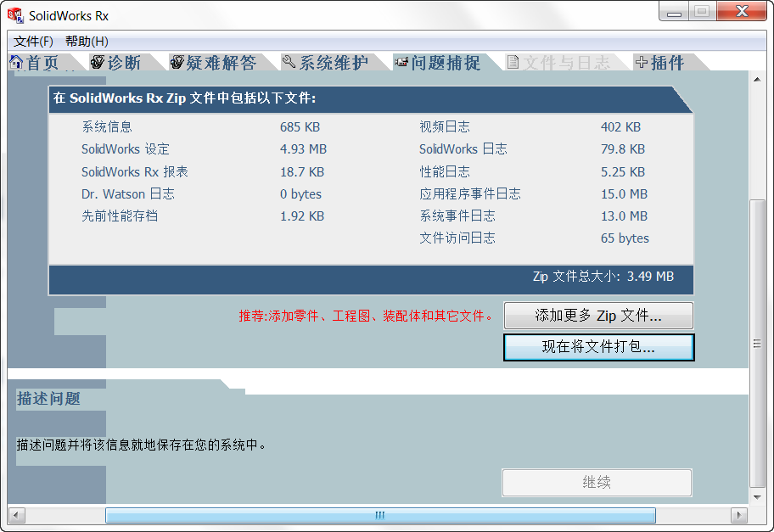Click the 15.0 MB size value
This screenshot has width=774, height=532.
624,194
